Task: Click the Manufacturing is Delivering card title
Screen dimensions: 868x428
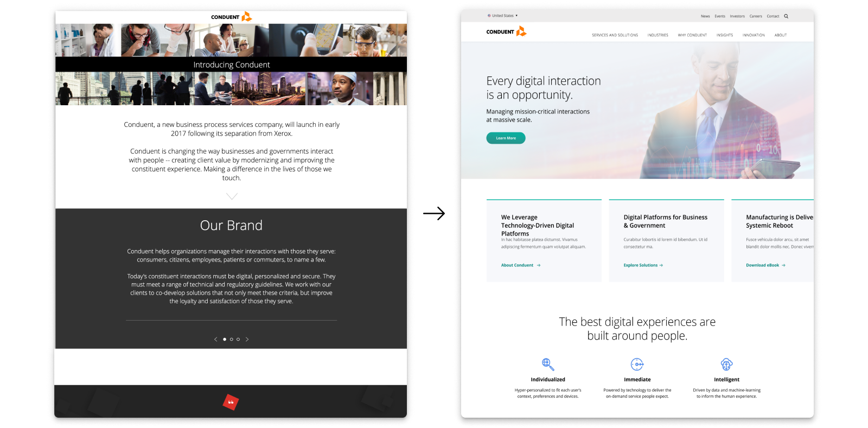Action: coord(780,221)
